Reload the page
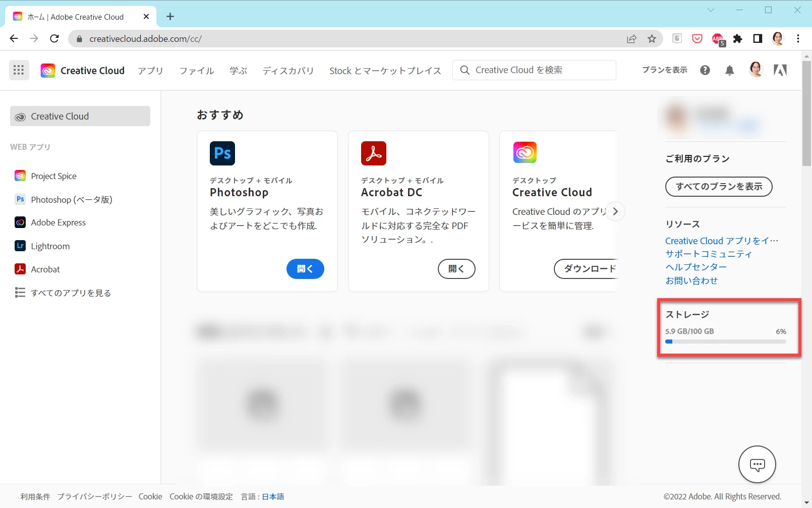Image resolution: width=812 pixels, height=508 pixels. tap(54, 39)
